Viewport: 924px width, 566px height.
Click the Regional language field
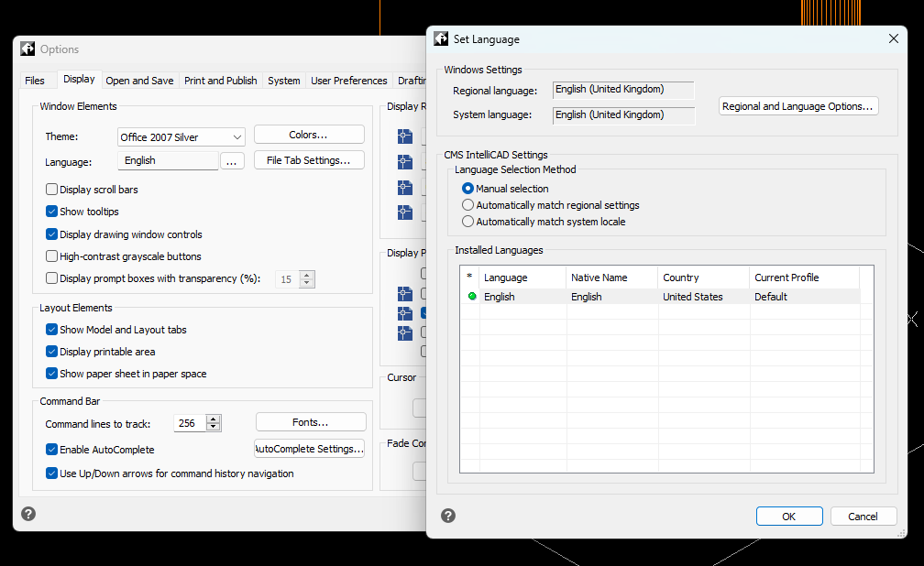coord(623,90)
